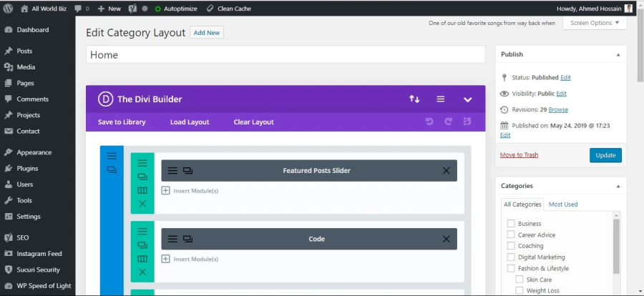This screenshot has height=296, width=644.
Task: Insert Module below Featured Posts Slider
Action: coord(190,190)
